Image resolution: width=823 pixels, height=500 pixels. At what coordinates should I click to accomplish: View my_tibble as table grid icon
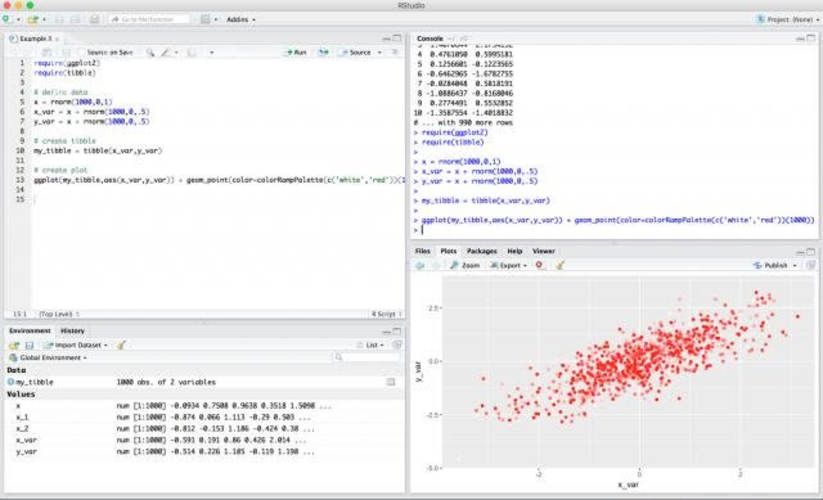[391, 382]
